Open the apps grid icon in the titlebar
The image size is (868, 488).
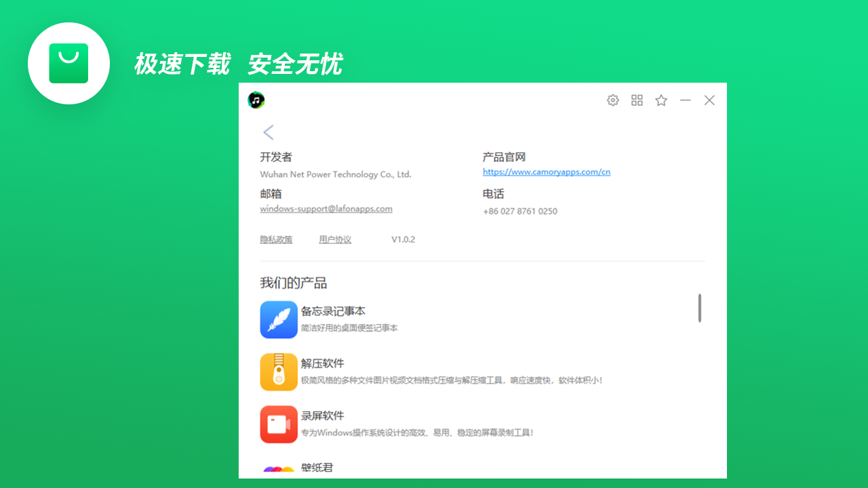[x=637, y=100]
